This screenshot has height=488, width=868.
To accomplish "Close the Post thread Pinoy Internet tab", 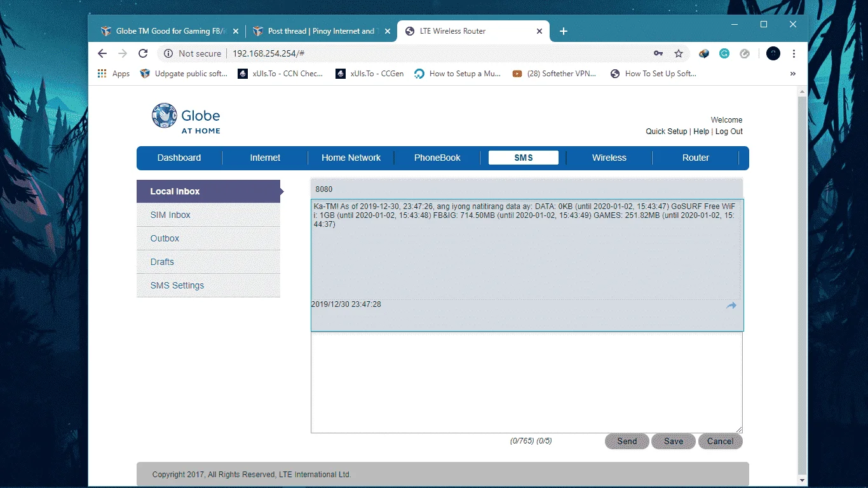I will coord(387,31).
